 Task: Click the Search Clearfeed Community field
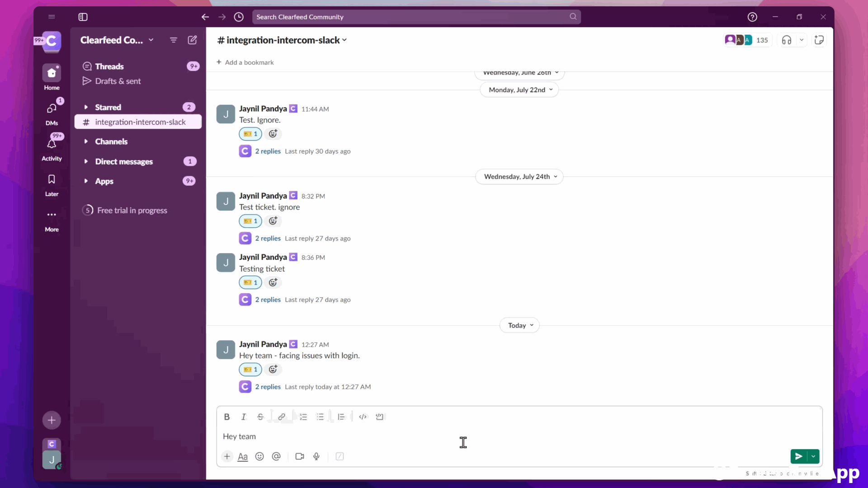pyautogui.click(x=416, y=17)
